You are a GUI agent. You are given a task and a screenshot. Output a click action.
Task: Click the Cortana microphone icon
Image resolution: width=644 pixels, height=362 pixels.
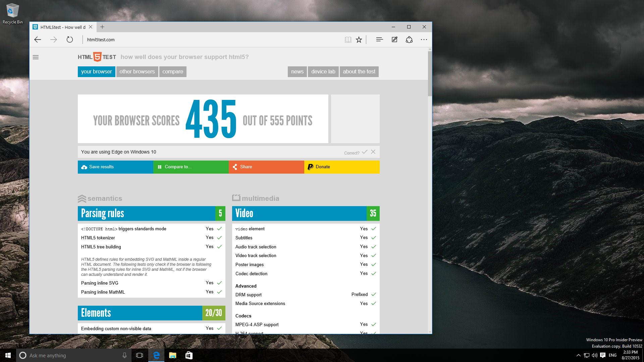pyautogui.click(x=124, y=355)
